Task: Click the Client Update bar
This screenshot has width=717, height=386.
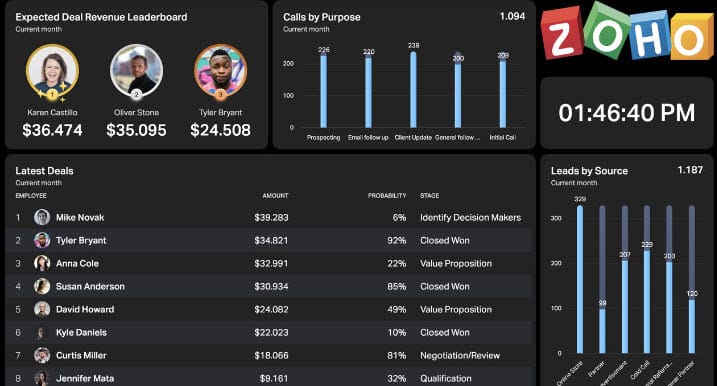Action: (x=413, y=89)
